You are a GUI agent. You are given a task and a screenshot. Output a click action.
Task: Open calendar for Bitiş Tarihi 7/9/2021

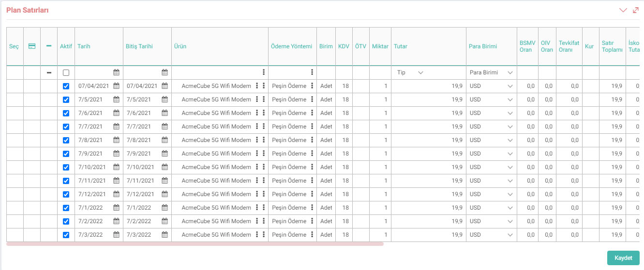(x=165, y=154)
